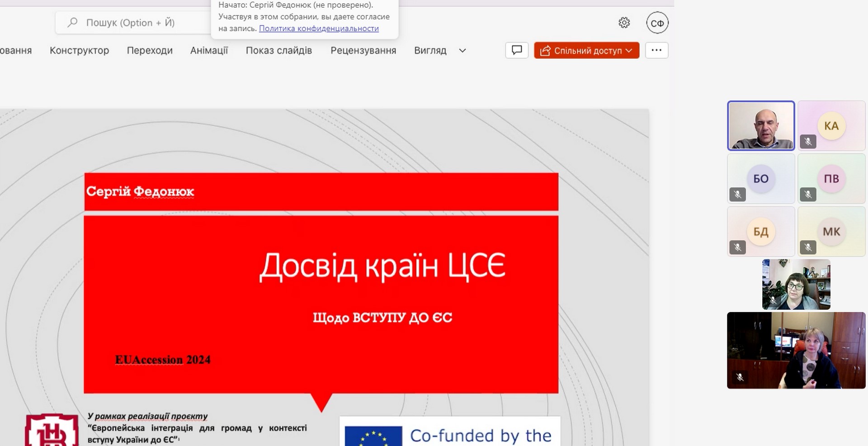
Task: Open the comments speech bubble icon
Action: 517,50
